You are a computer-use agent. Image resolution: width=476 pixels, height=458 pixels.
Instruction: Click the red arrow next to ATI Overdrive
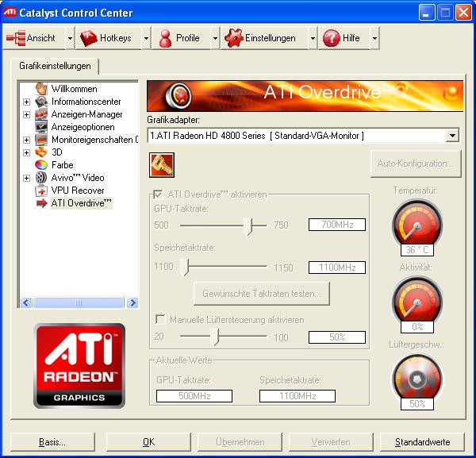(42, 203)
